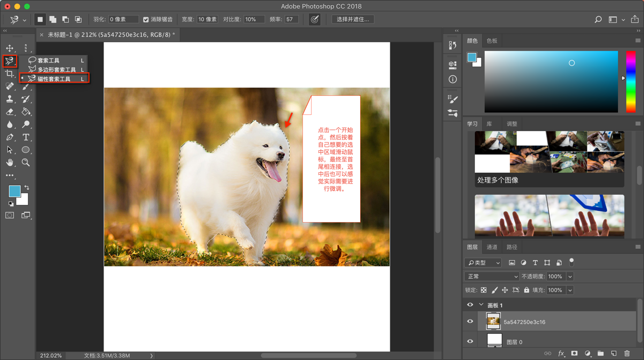The width and height of the screenshot is (644, 360).
Task: Select the Move tool
Action: coord(10,48)
